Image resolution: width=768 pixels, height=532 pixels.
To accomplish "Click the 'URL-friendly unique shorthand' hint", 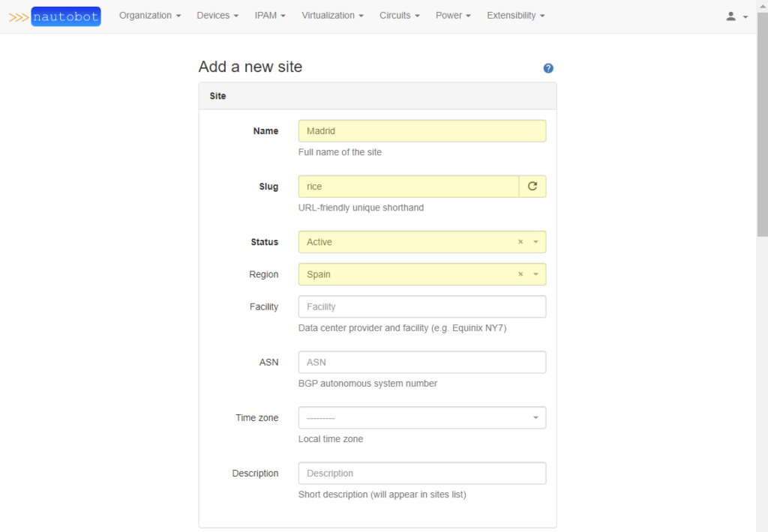I will [361, 208].
